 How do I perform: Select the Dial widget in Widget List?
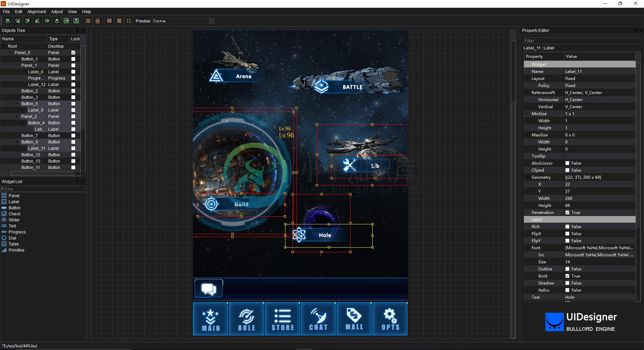(12, 238)
